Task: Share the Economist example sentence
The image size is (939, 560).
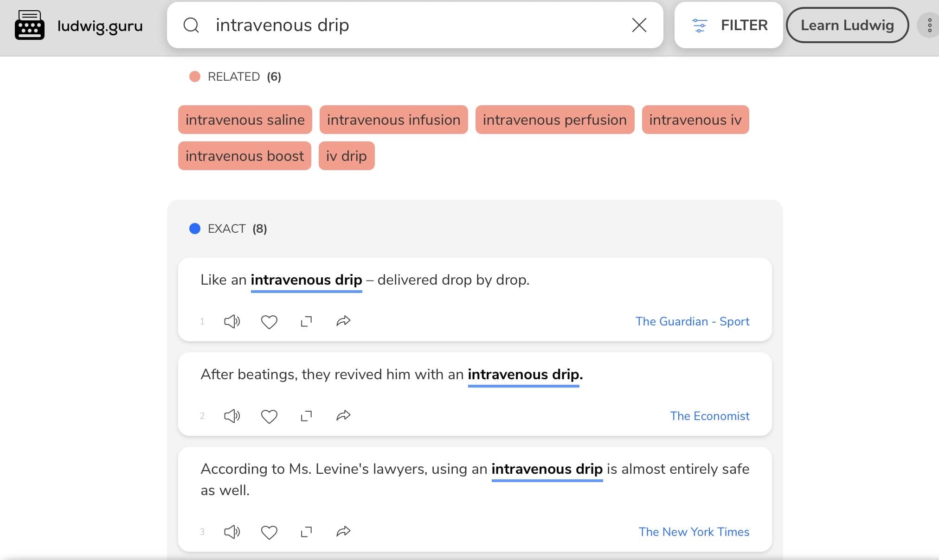Action: pos(343,415)
